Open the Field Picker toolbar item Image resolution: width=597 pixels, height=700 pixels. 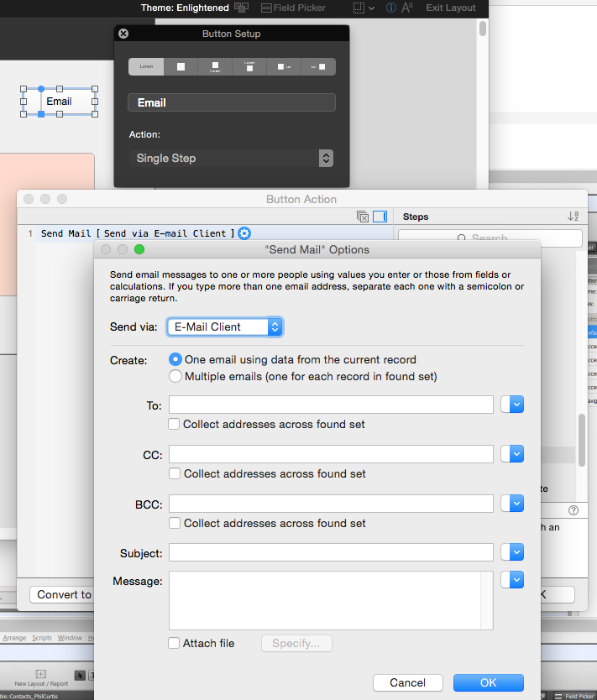[293, 8]
